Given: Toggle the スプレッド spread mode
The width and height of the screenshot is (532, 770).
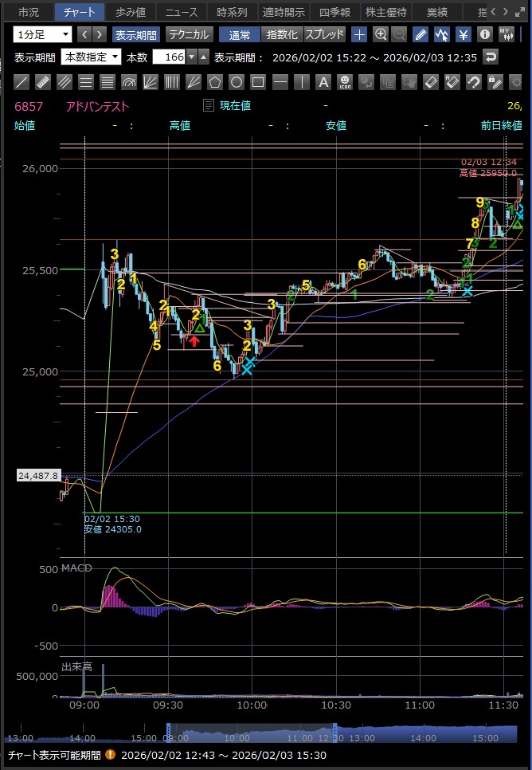Looking at the screenshot, I should 325,34.
